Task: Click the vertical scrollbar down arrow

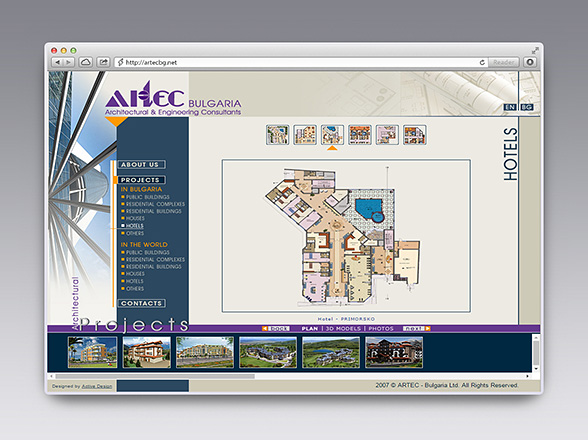Action: pos(536,369)
